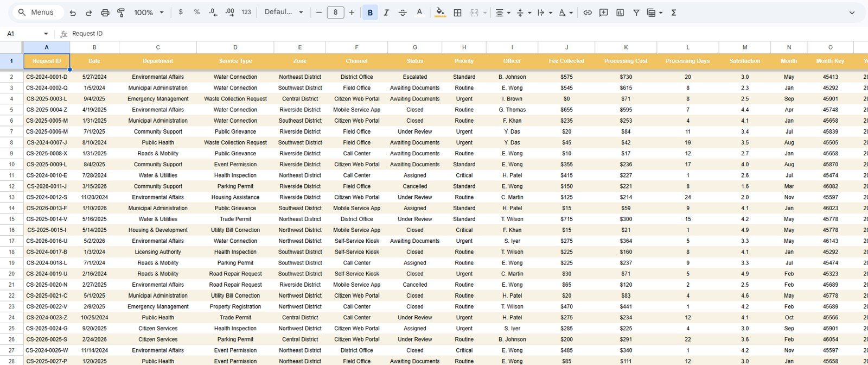Open the Name box dropdown arrow
868x365 pixels.
46,34
